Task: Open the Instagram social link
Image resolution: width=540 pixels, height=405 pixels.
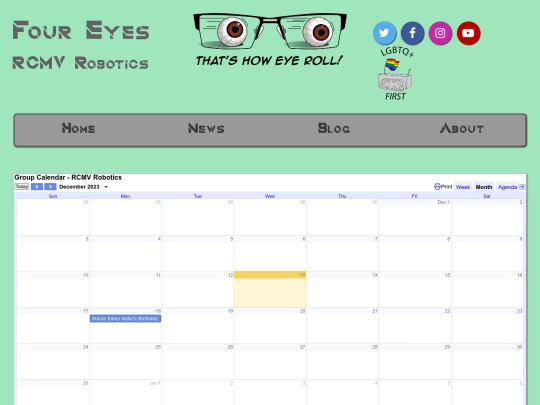Action: click(440, 33)
